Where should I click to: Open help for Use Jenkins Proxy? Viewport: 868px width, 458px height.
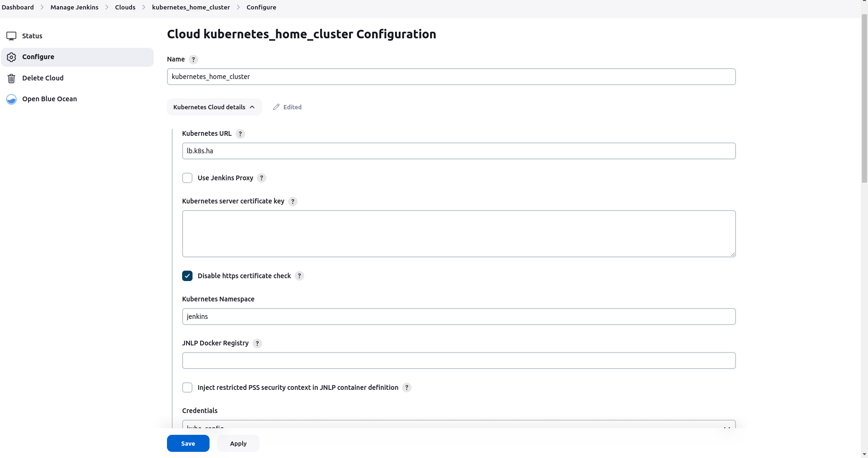tap(262, 178)
